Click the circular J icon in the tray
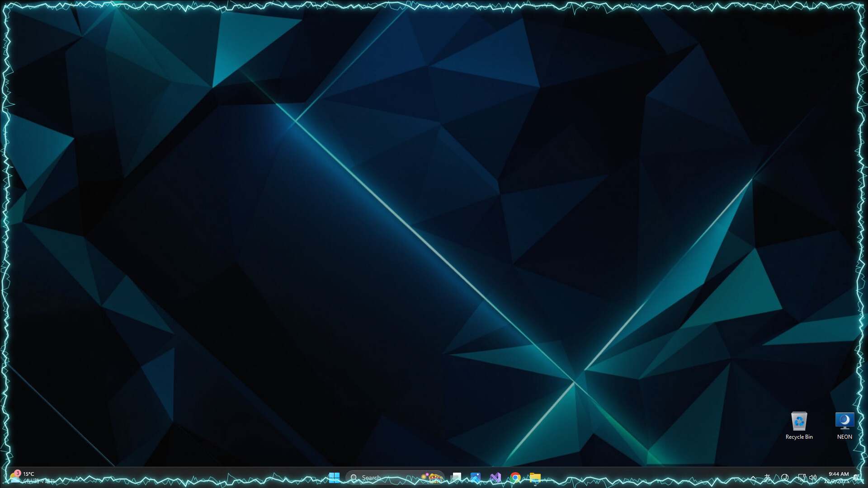The image size is (868, 488). tap(785, 478)
